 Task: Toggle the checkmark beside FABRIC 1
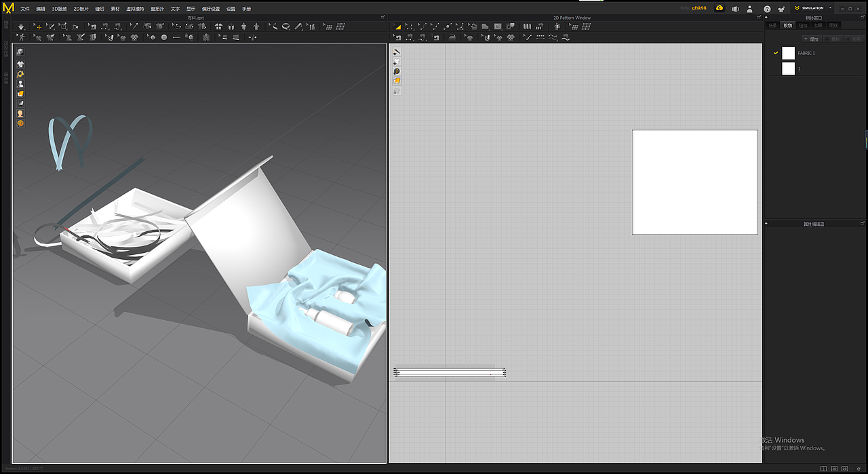click(775, 53)
